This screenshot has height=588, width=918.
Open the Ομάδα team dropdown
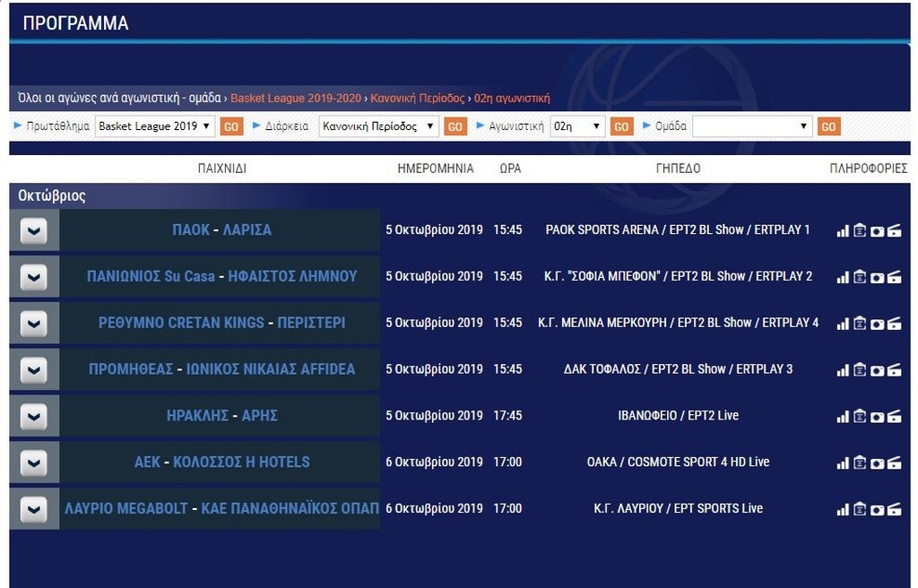[752, 126]
